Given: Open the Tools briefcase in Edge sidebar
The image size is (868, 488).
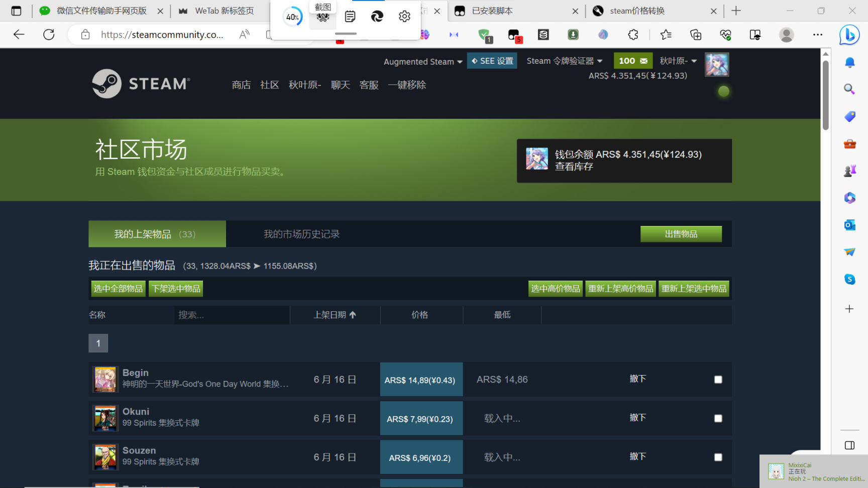Looking at the screenshot, I should click(849, 144).
